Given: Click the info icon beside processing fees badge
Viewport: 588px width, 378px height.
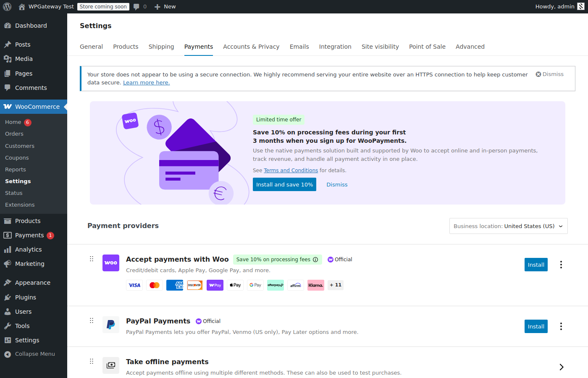Looking at the screenshot, I should pos(315,260).
